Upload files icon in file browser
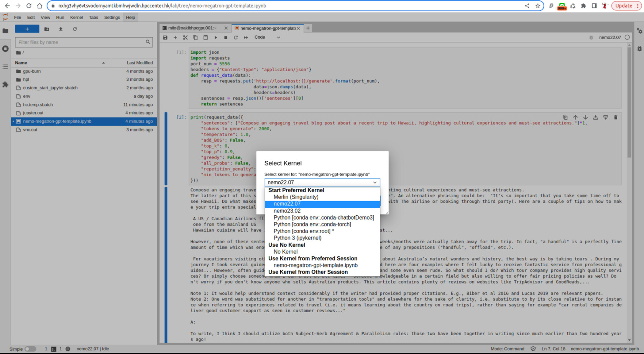This screenshot has height=354, width=644. click(61, 29)
